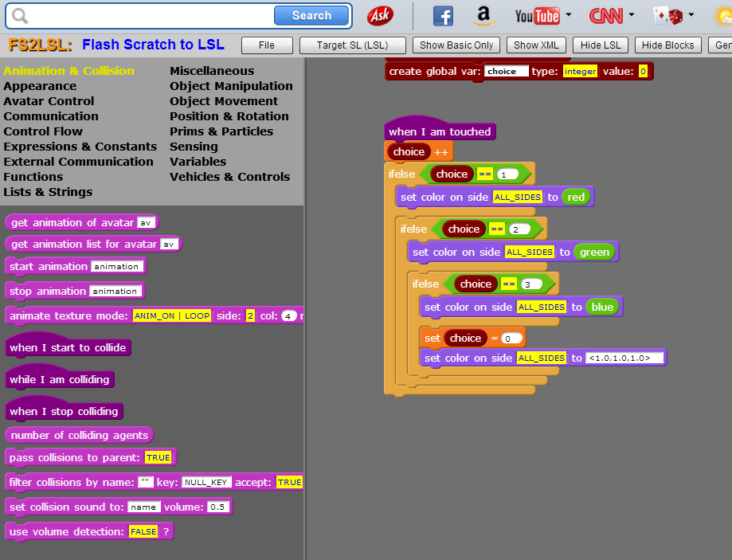Click 'when I stop colliding' block
This screenshot has height=560, width=732.
tap(64, 411)
